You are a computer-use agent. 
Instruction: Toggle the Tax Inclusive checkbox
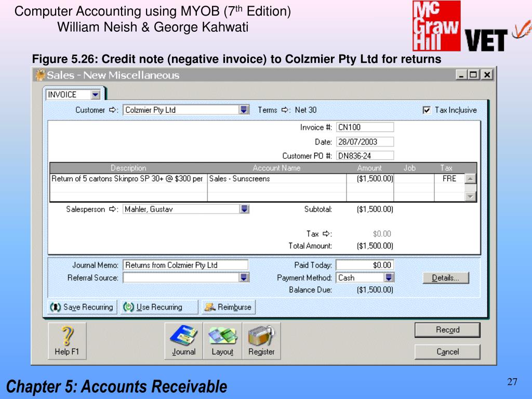[427, 110]
